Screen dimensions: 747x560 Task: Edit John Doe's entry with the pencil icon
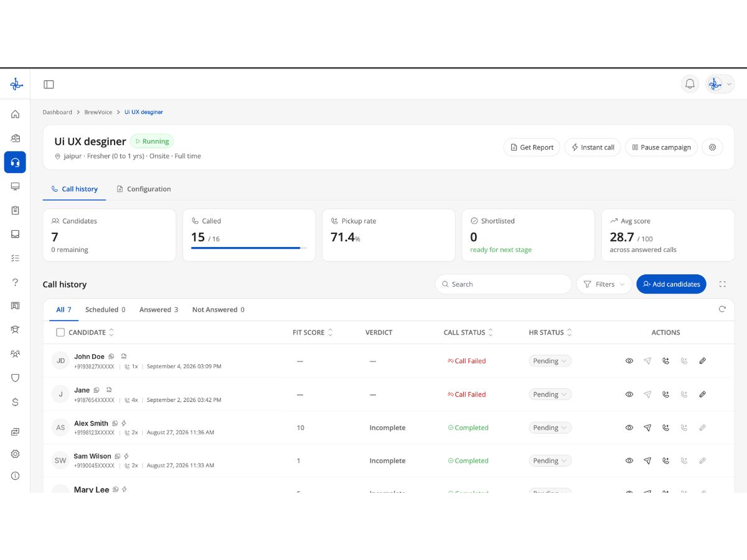(702, 361)
